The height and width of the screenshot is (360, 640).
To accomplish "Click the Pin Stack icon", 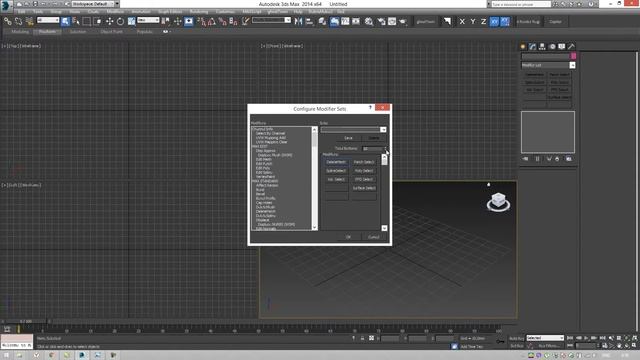I will coord(525,159).
